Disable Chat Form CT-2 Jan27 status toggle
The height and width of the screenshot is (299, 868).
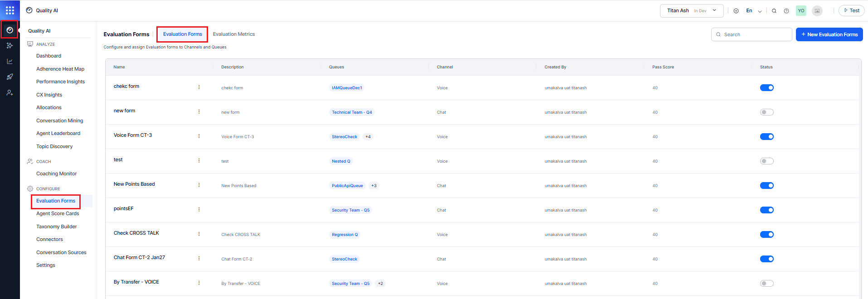click(767, 259)
